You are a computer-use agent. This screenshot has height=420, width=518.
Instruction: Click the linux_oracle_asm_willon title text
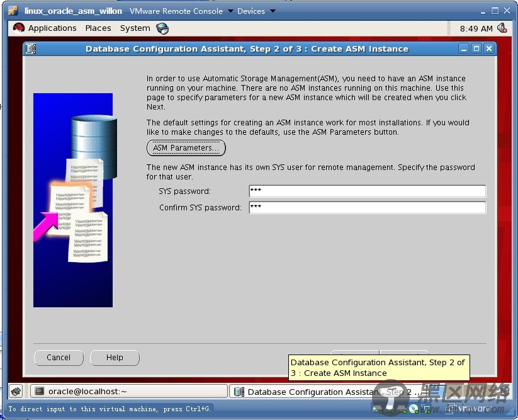74,11
